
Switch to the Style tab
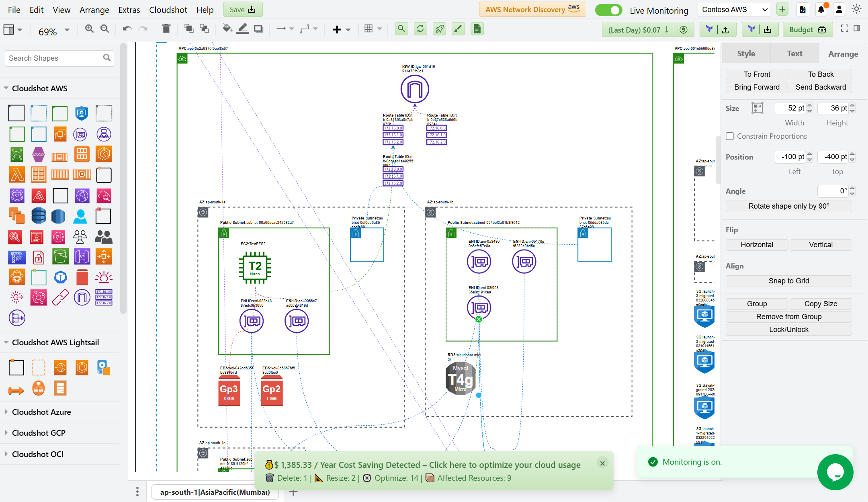746,54
